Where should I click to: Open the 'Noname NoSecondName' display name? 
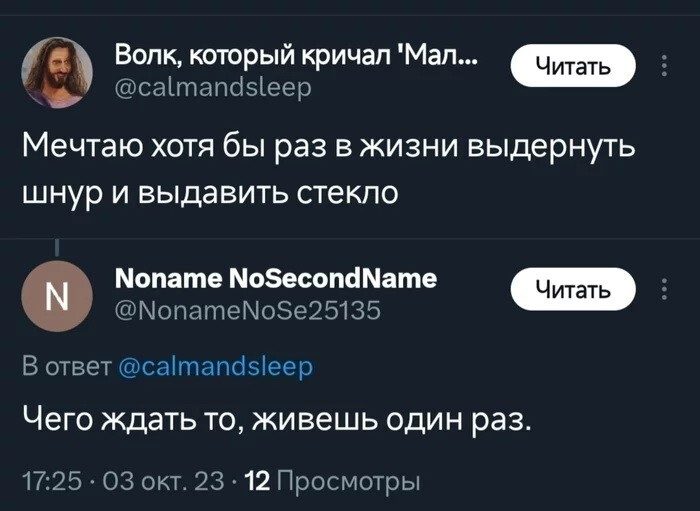pos(276,278)
